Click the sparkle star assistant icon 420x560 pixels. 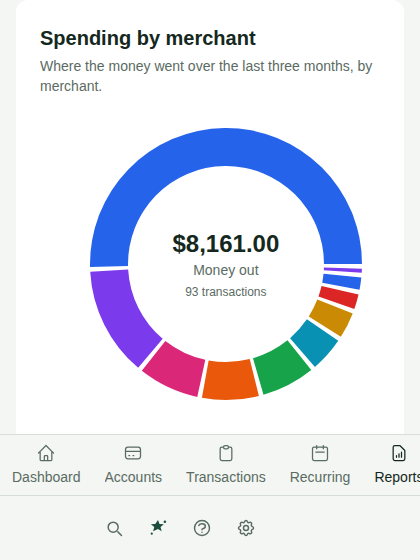click(158, 528)
